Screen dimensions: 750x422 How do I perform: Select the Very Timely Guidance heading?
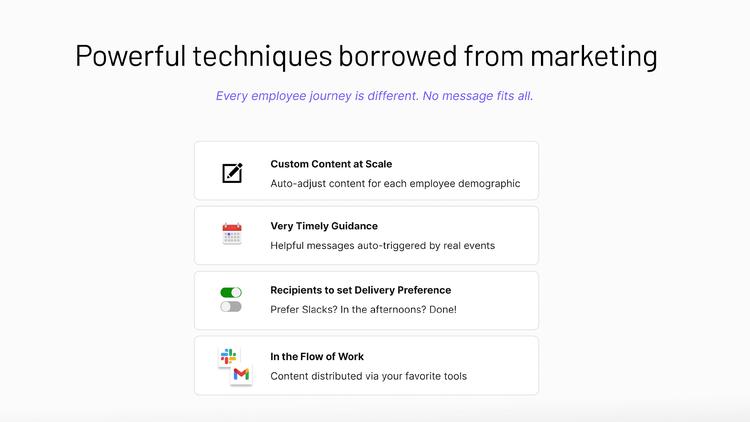pyautogui.click(x=324, y=226)
